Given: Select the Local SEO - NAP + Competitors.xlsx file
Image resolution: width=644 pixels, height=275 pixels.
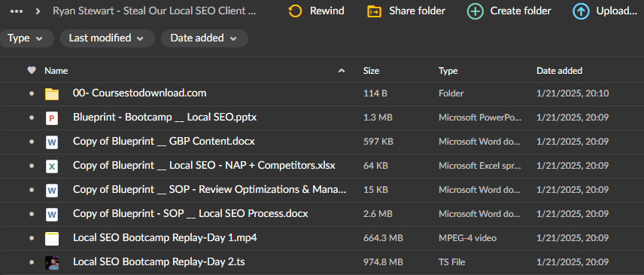Looking at the screenshot, I should (204, 166).
